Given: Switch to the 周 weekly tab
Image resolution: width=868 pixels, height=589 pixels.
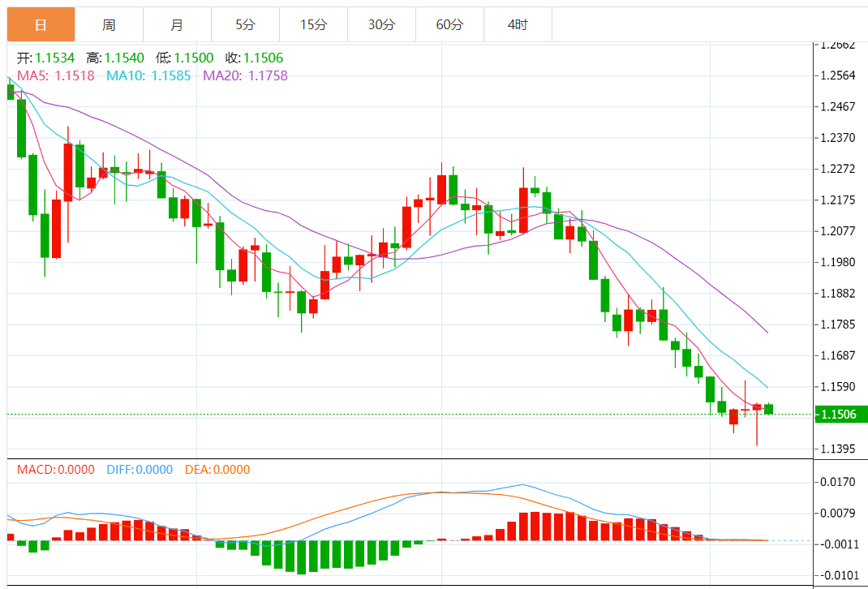Looking at the screenshot, I should [x=109, y=24].
